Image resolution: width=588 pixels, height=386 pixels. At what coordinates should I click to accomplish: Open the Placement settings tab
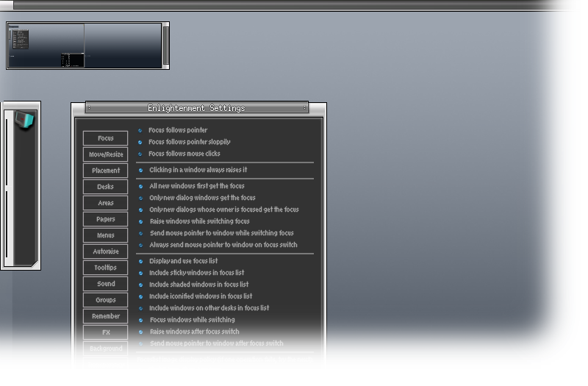point(105,171)
